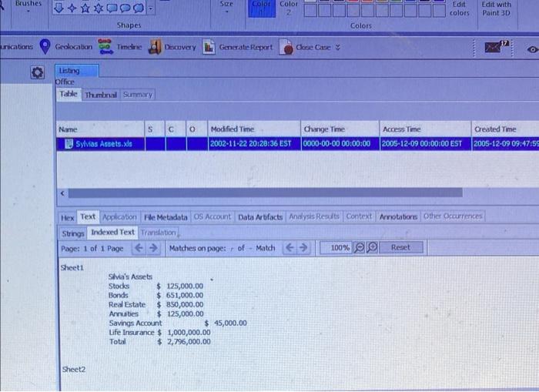Open the Hex viewer tab

coord(68,218)
